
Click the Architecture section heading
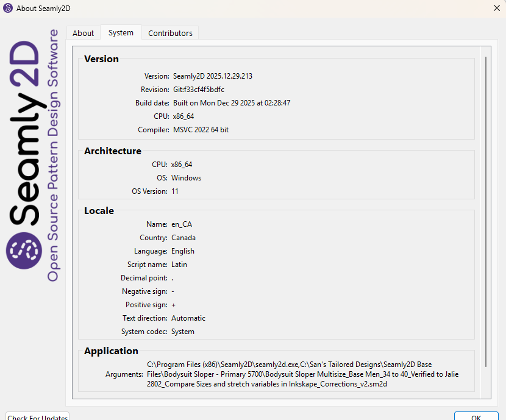pos(113,151)
